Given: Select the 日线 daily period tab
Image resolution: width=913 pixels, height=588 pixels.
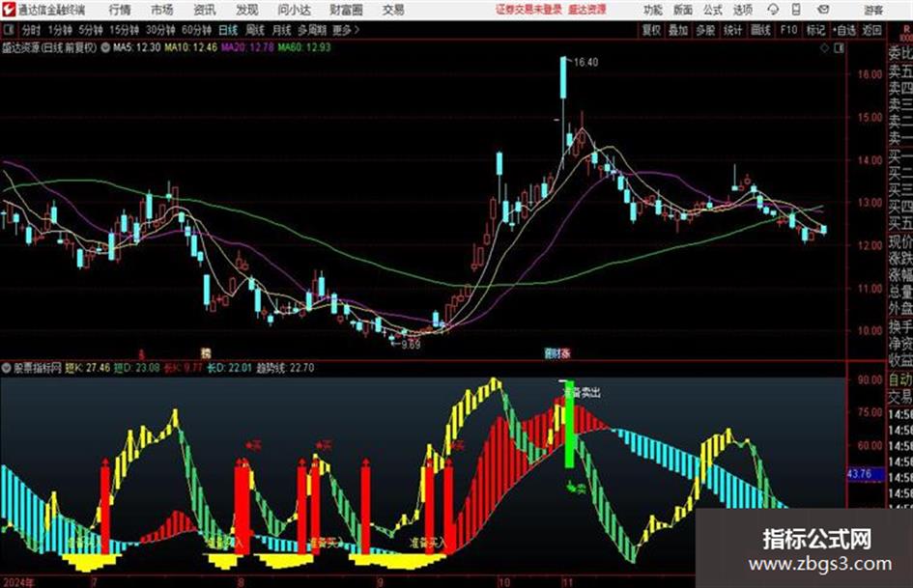Looking at the screenshot, I should pos(228,30).
